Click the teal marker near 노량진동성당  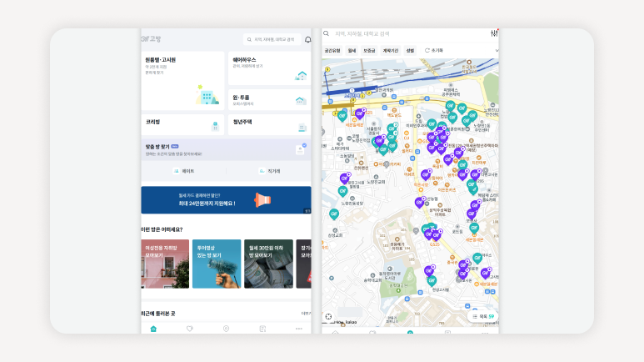click(342, 191)
